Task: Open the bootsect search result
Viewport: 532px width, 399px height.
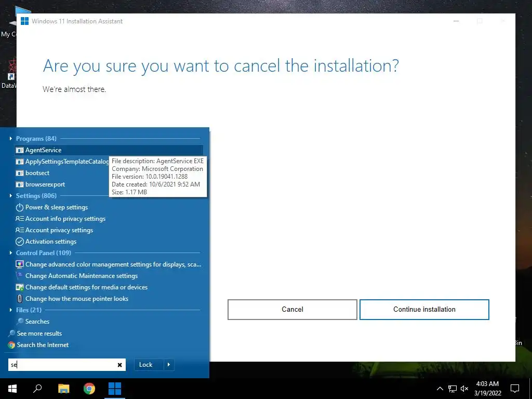Action: point(37,173)
